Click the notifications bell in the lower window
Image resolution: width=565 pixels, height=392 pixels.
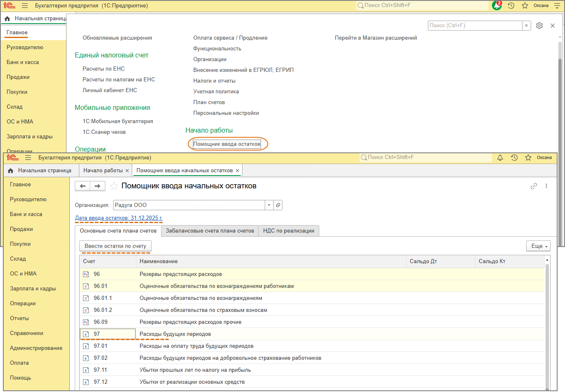click(x=500, y=158)
